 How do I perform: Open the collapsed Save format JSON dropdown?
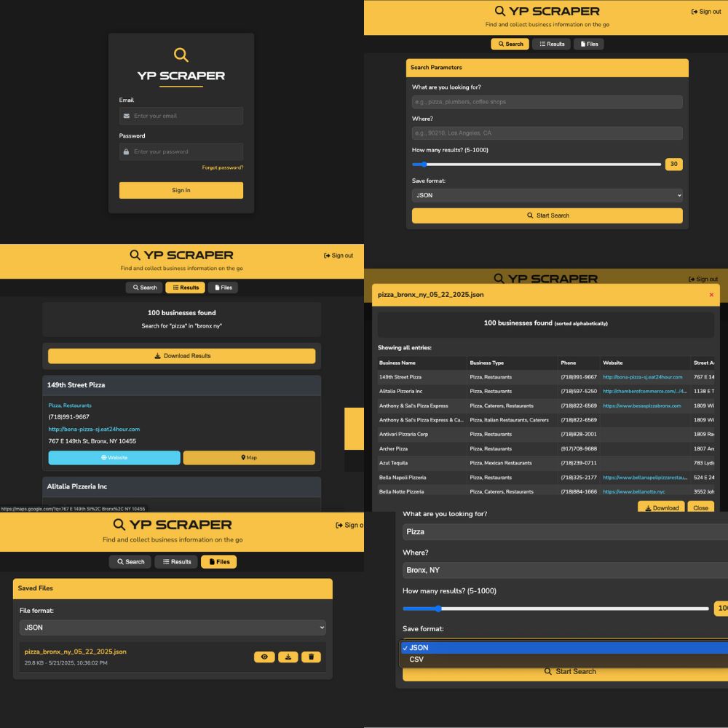tap(547, 195)
